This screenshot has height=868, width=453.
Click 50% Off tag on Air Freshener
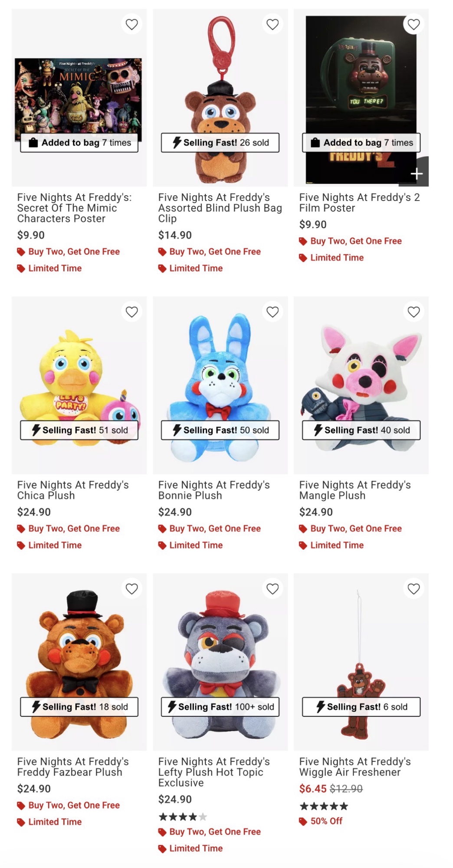point(326,821)
